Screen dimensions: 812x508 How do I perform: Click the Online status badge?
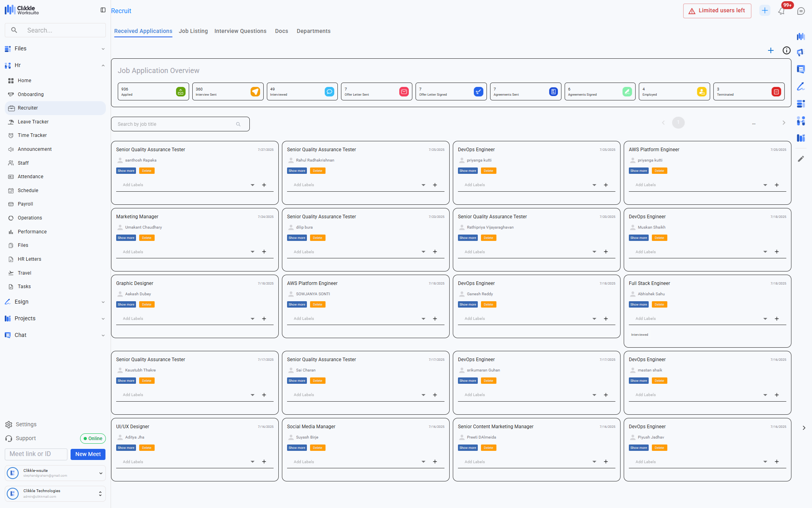(x=93, y=439)
